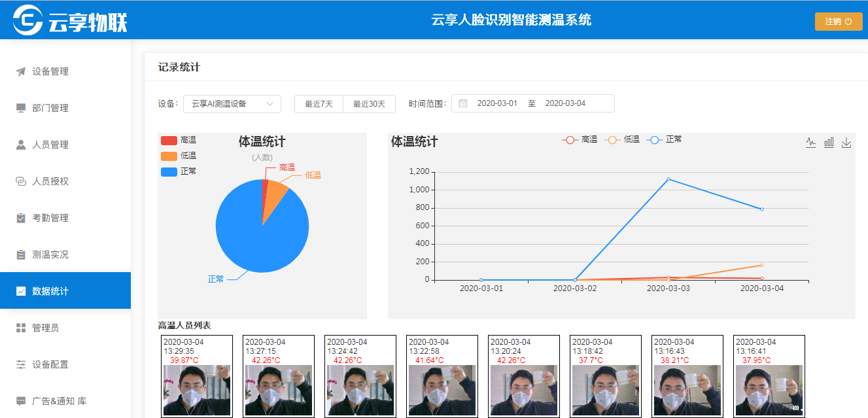Open the start date 2020-03-01 picker

coord(497,103)
